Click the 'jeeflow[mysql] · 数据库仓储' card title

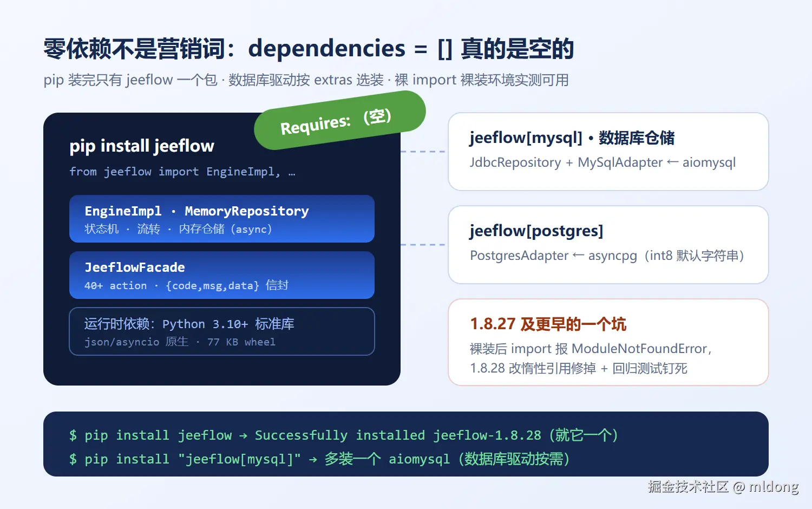click(572, 138)
